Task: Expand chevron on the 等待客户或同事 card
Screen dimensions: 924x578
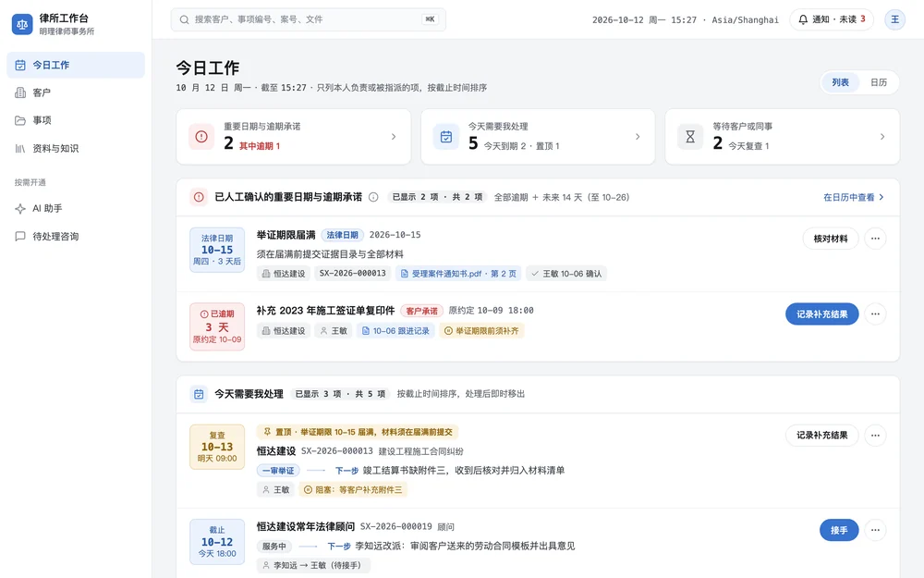Action: (x=882, y=136)
